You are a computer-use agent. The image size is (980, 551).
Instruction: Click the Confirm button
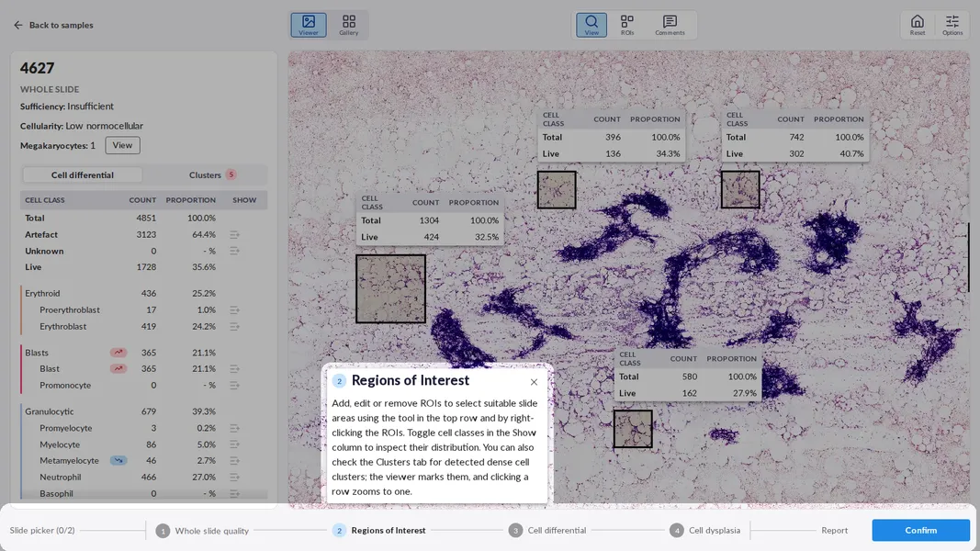pos(920,531)
